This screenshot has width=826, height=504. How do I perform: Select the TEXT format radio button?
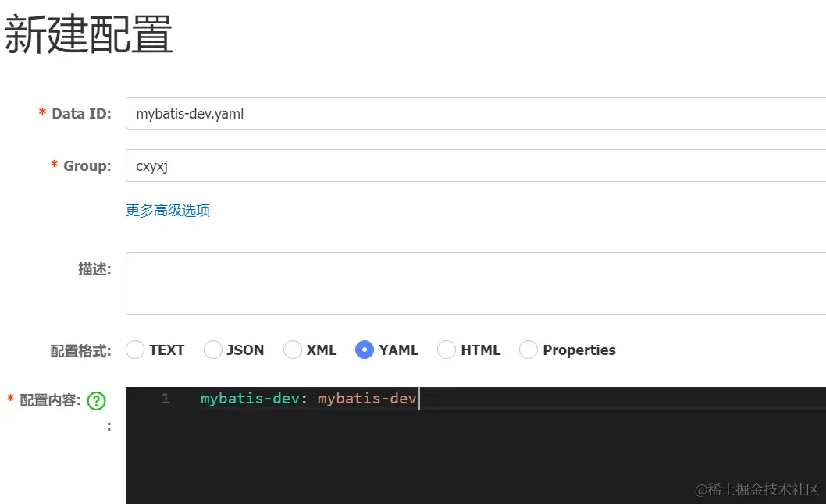135,350
